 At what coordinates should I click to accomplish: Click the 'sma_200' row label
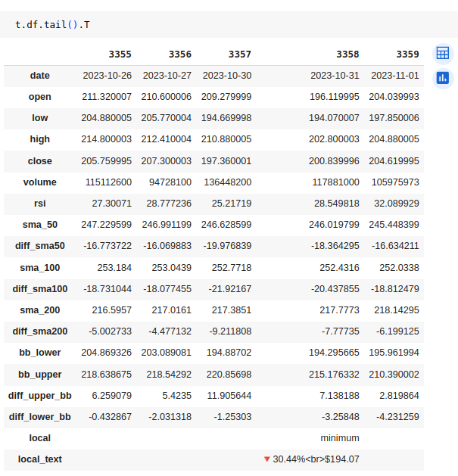40,310
